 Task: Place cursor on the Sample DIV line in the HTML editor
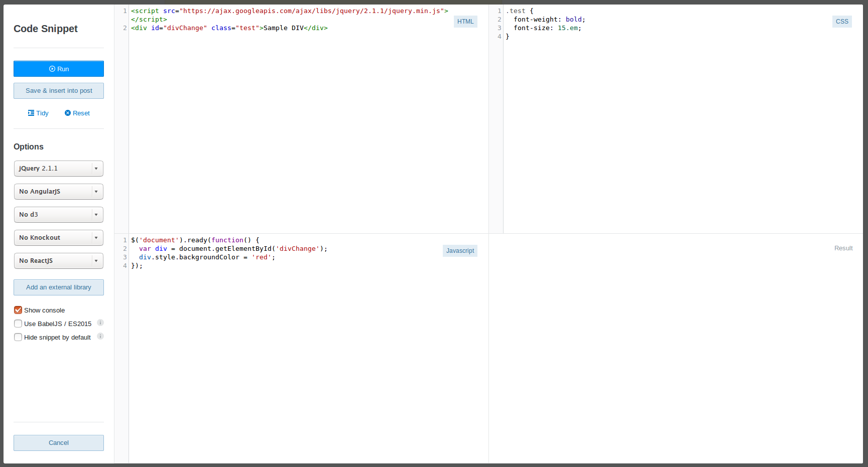(x=229, y=28)
